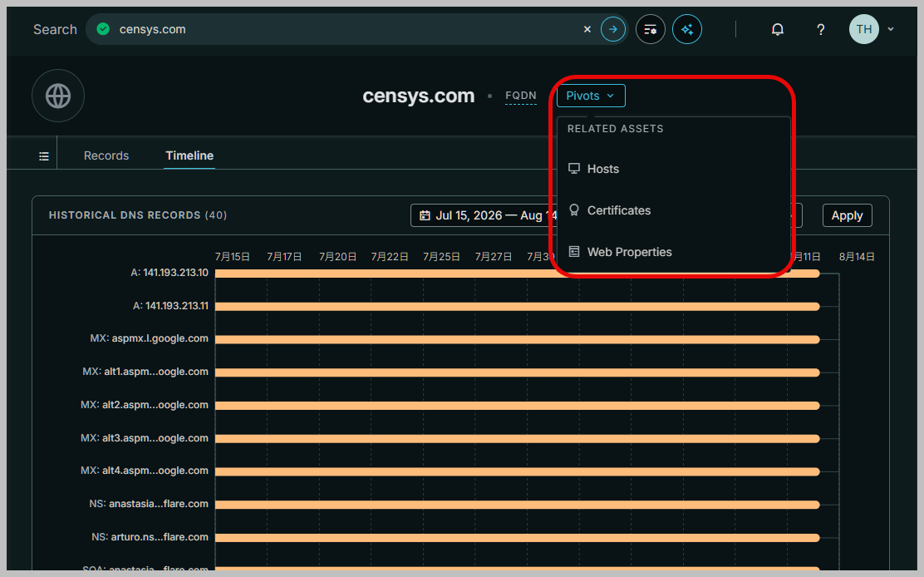Click the MX: aspmx.l.google.com timeline bar

518,339
